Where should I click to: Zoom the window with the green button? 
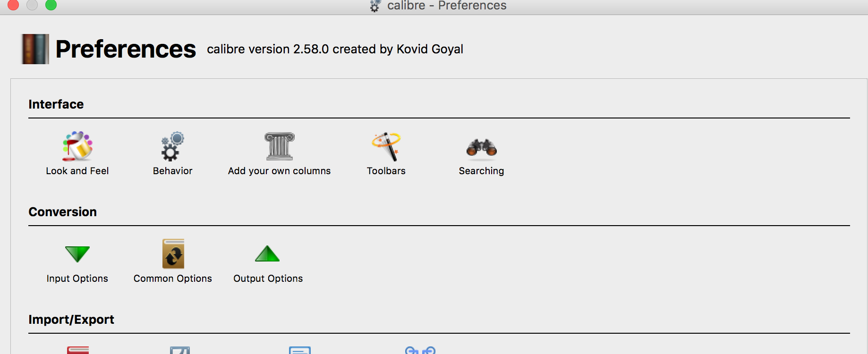(51, 5)
